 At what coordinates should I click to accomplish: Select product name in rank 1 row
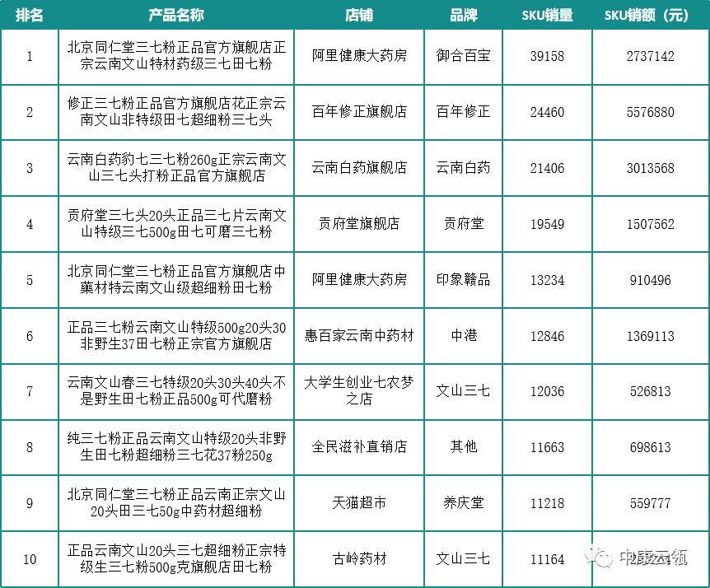point(176,56)
